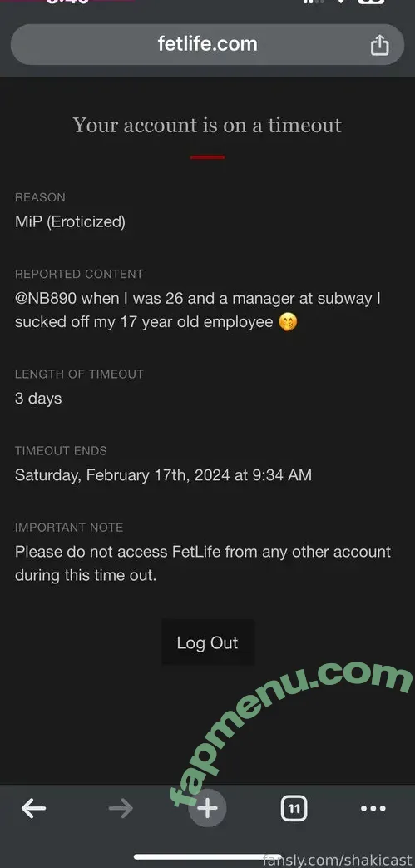This screenshot has height=868, width=415.
Task: Tap the 'Please do not access FetLife' note
Action: coord(203,563)
